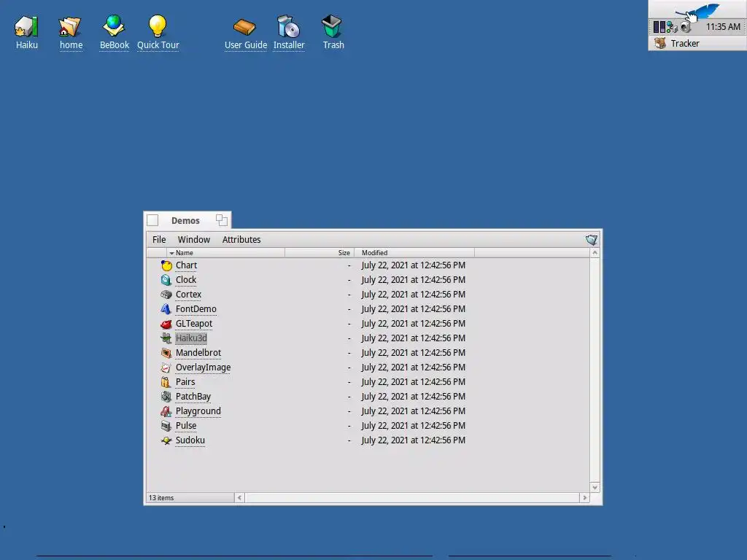Select the Haiku volume desktop icon
This screenshot has height=560, width=747.
pos(27,27)
